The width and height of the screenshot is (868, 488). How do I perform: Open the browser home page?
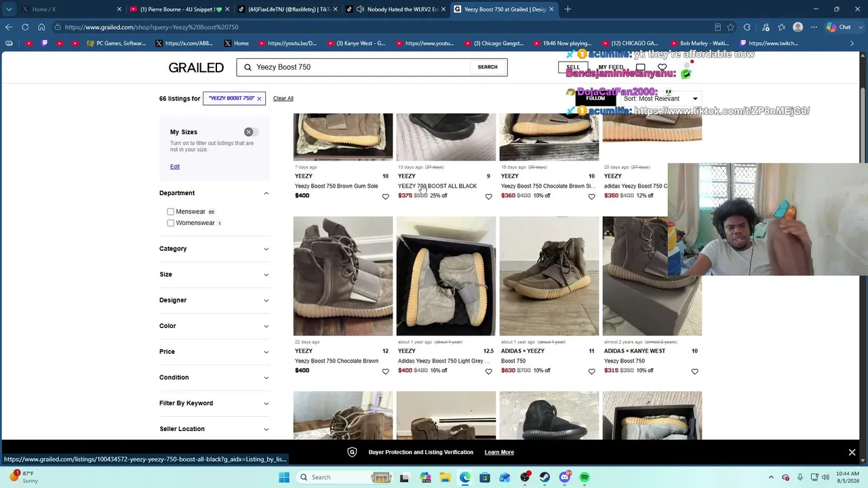point(41,27)
